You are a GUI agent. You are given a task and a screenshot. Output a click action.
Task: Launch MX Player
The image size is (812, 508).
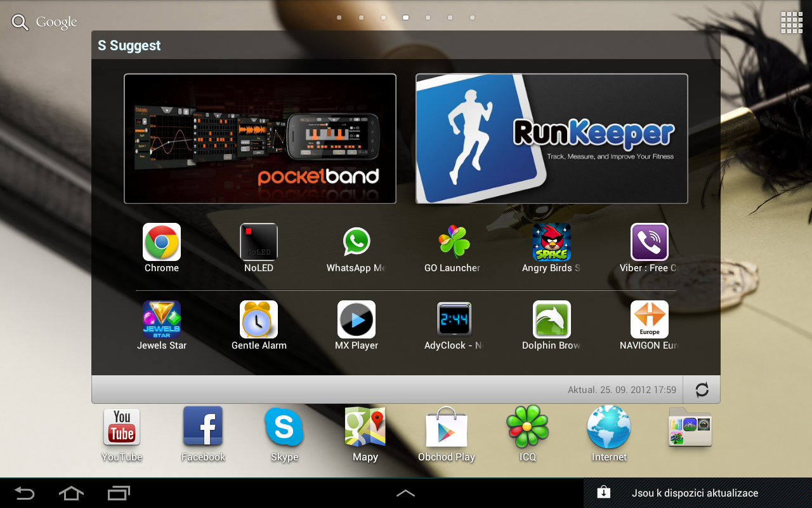357,319
